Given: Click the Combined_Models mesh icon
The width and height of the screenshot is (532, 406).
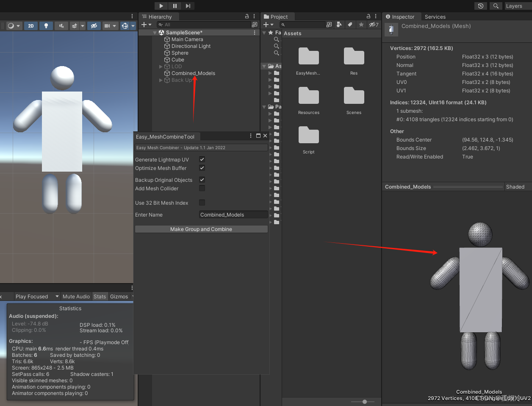Looking at the screenshot, I should point(391,30).
